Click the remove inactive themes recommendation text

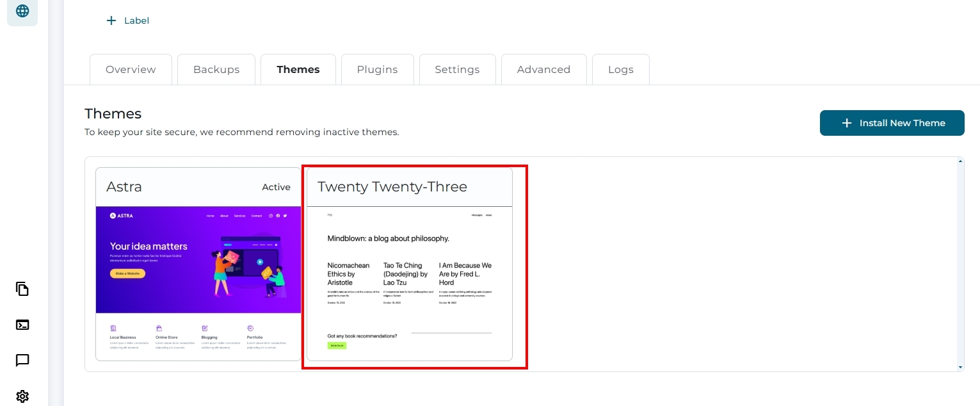coord(242,133)
